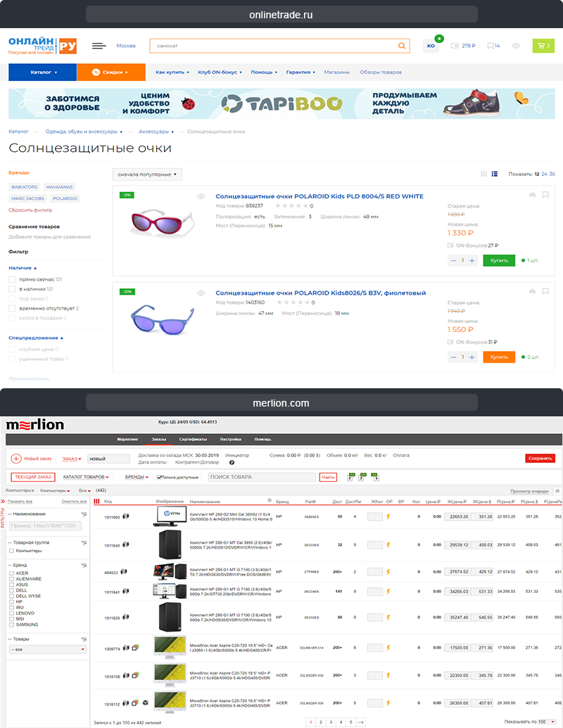The height and width of the screenshot is (728, 563).
Task: Collapse the Merlion header panel chevron
Action: point(557,491)
